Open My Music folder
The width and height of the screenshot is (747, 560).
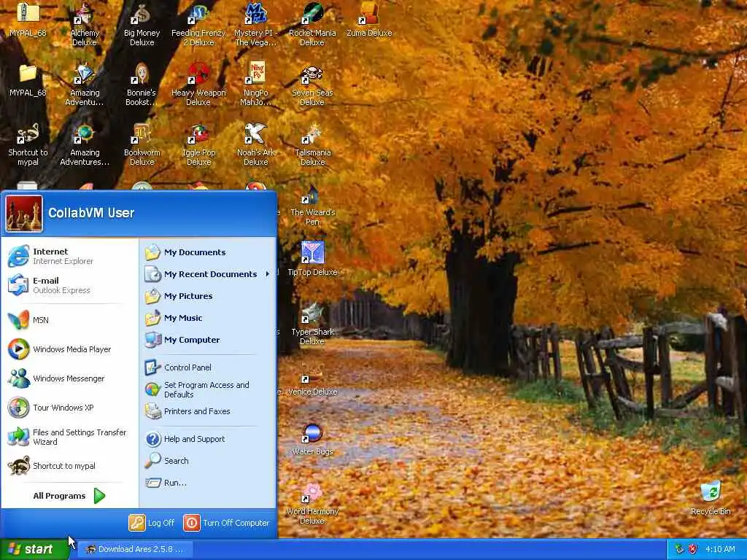tap(208, 318)
